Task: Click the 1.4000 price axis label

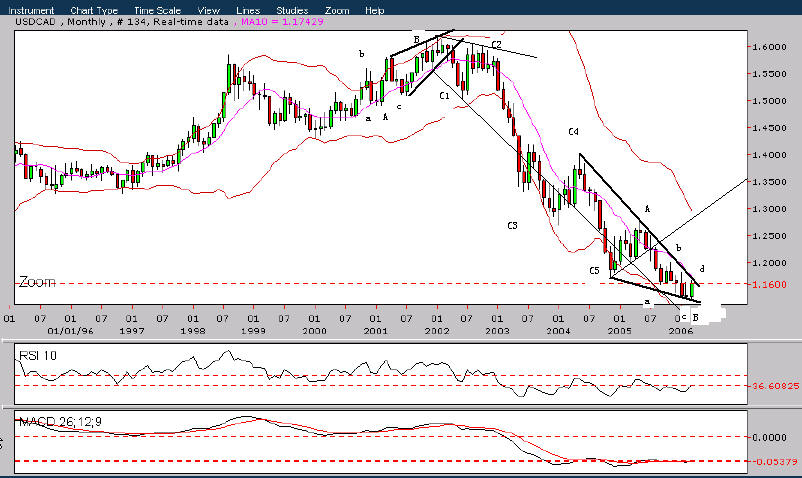Action: [769, 155]
